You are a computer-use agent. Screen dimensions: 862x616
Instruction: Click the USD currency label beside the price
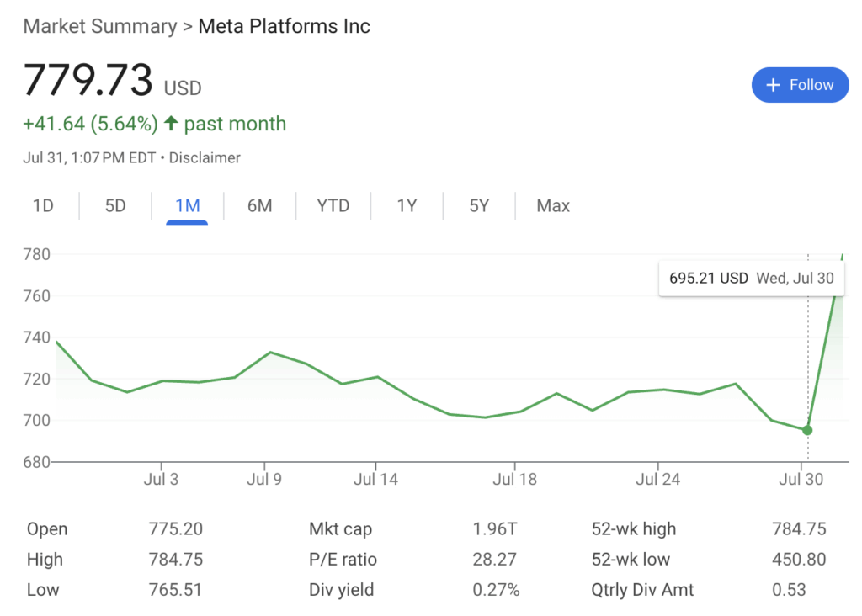(x=183, y=88)
